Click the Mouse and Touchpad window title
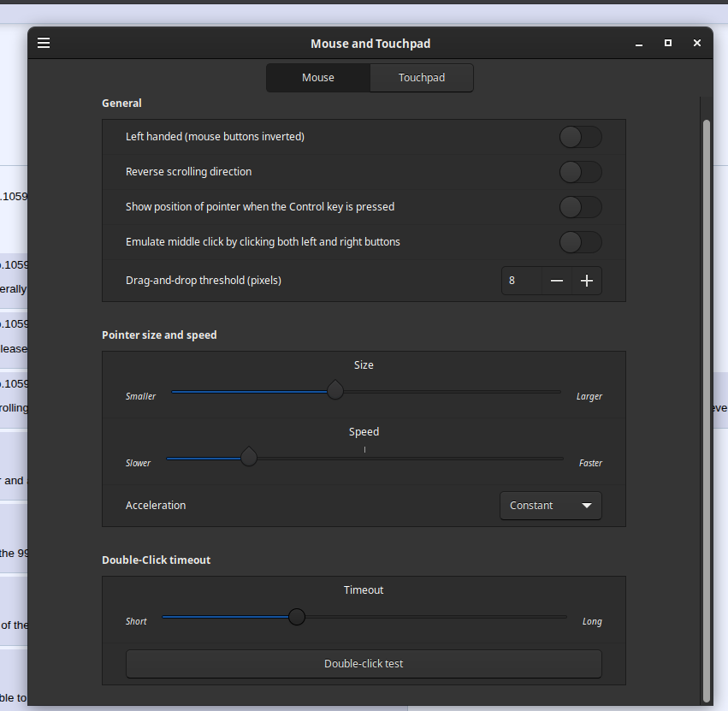Viewport: 728px width, 711px height. pos(370,44)
